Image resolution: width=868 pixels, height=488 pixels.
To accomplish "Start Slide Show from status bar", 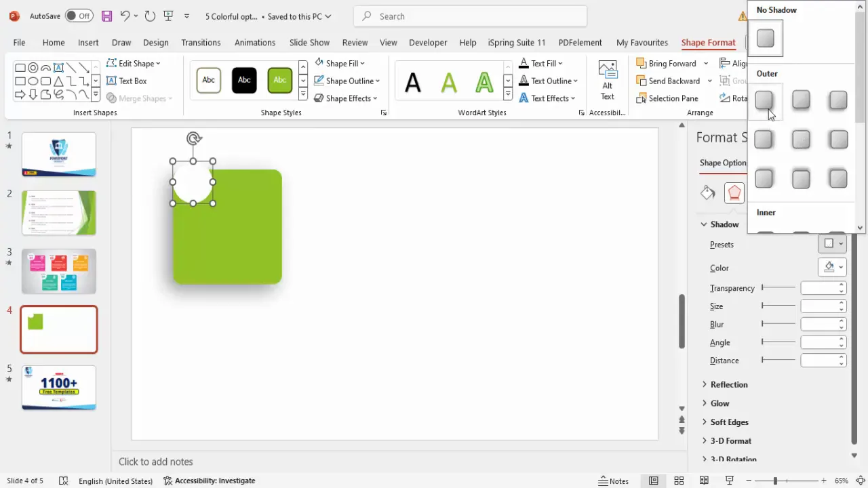I will (730, 481).
